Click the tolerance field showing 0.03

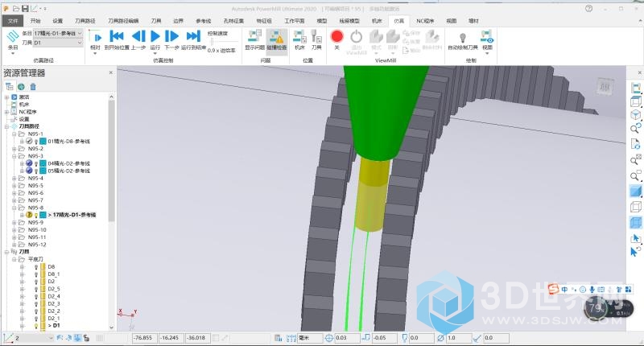pyautogui.click(x=346, y=338)
